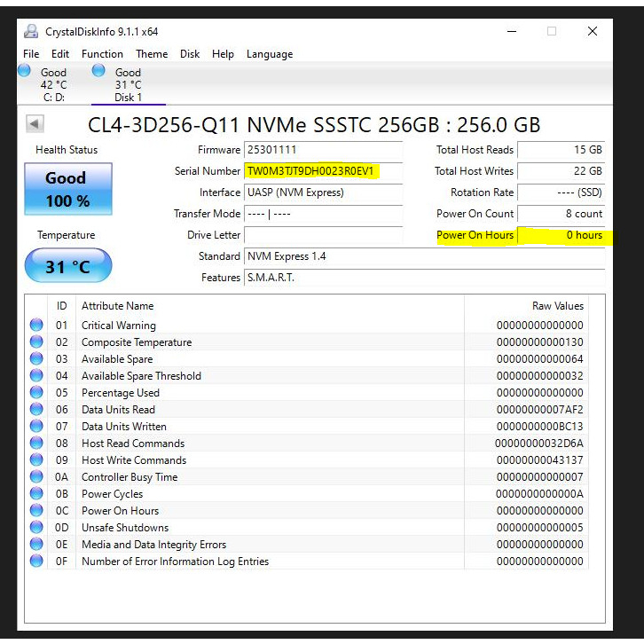Open the Function menu
The image size is (644, 644).
tap(102, 54)
